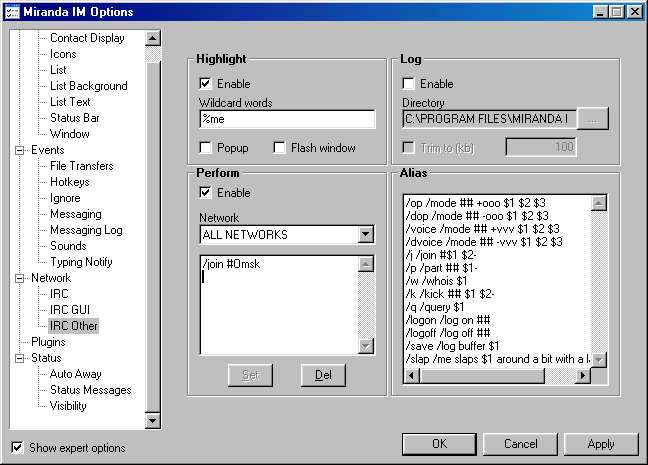Click the /slap alias line

tap(498, 359)
